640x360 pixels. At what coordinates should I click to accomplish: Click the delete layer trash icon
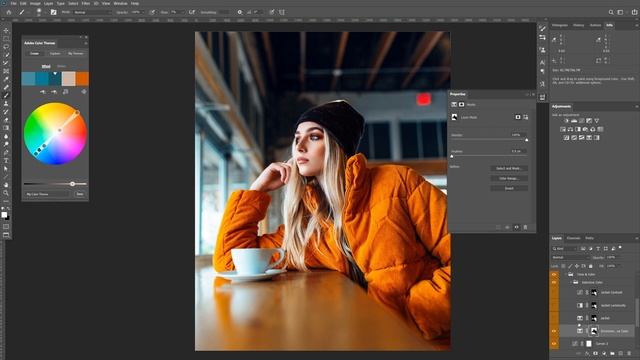[x=629, y=353]
